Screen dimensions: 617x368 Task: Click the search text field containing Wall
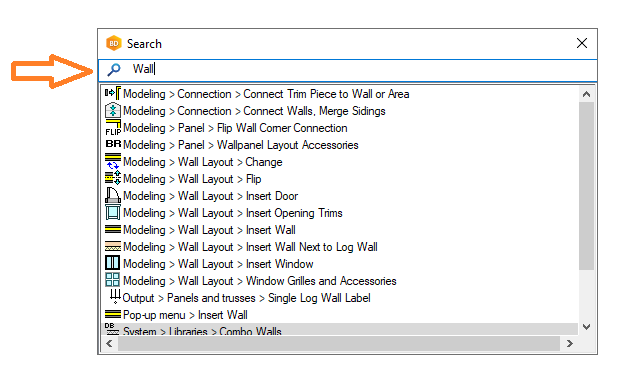click(347, 70)
